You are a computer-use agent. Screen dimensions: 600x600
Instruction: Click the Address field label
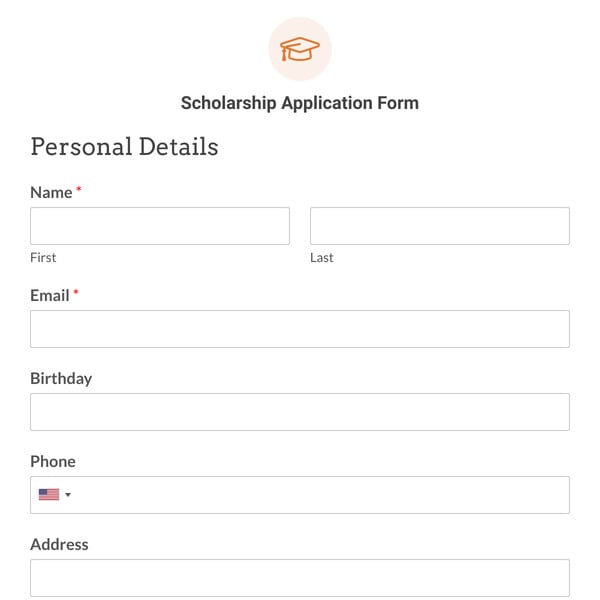[x=59, y=544]
